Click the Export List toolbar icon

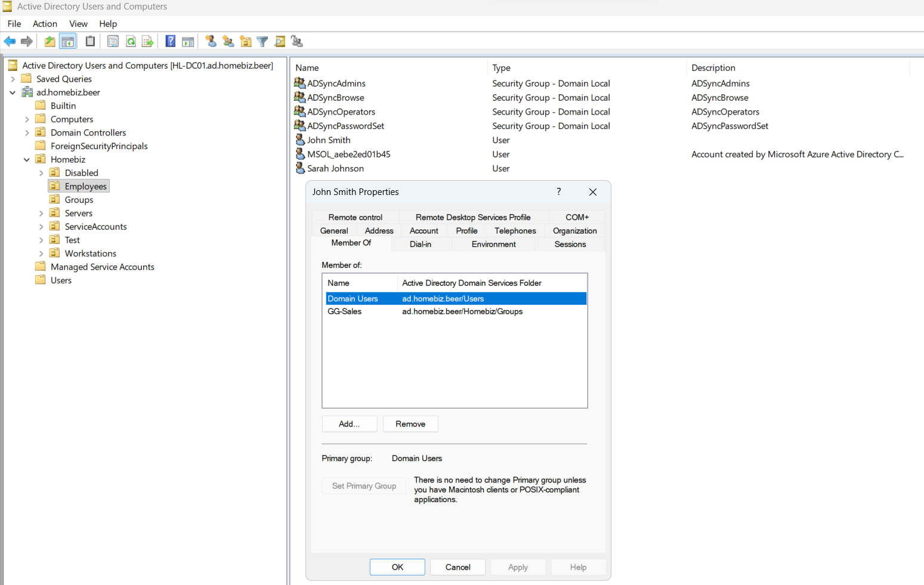(148, 41)
